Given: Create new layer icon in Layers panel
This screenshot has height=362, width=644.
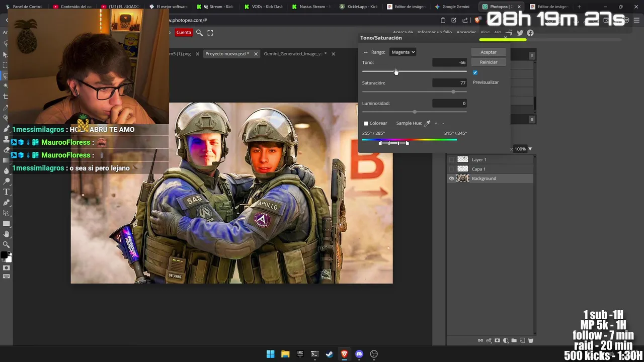Looking at the screenshot, I should [x=522, y=340].
